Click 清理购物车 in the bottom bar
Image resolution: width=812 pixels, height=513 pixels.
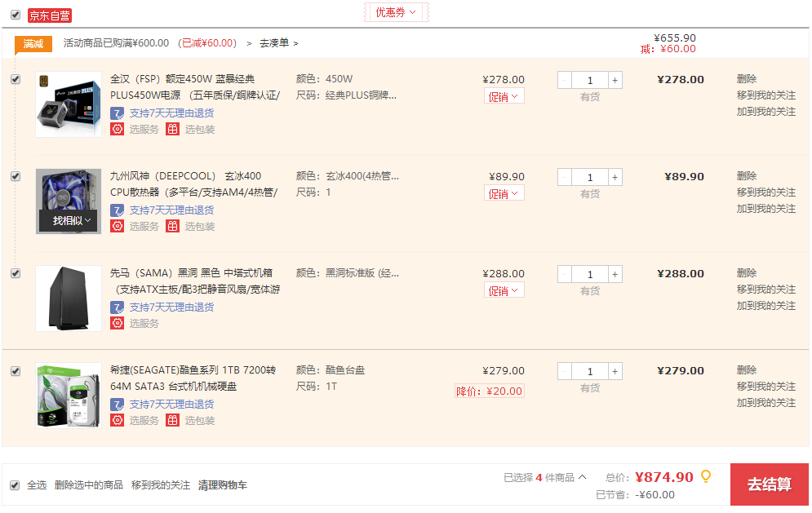pyautogui.click(x=223, y=485)
